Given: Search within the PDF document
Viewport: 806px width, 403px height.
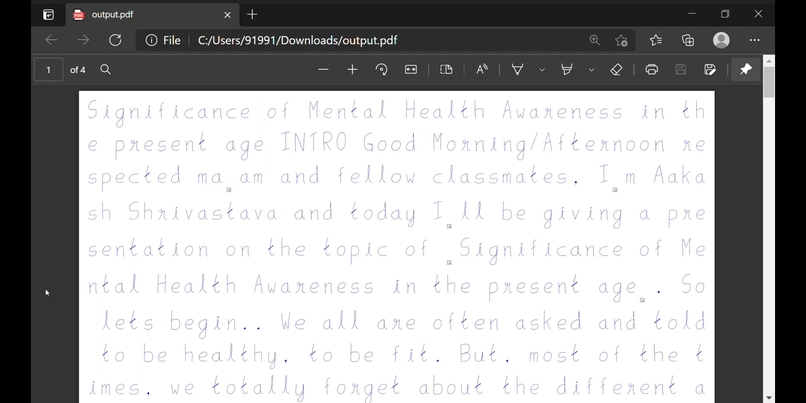Looking at the screenshot, I should tap(105, 69).
